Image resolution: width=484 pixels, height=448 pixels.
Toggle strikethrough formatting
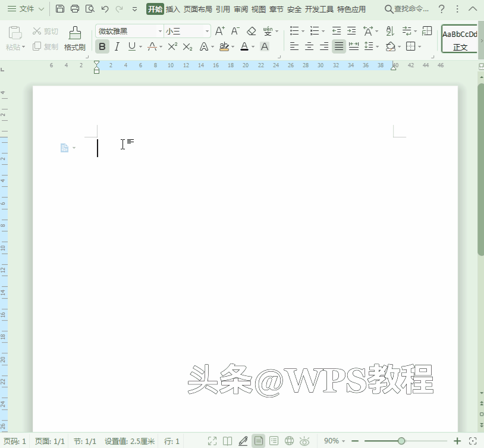152,46
